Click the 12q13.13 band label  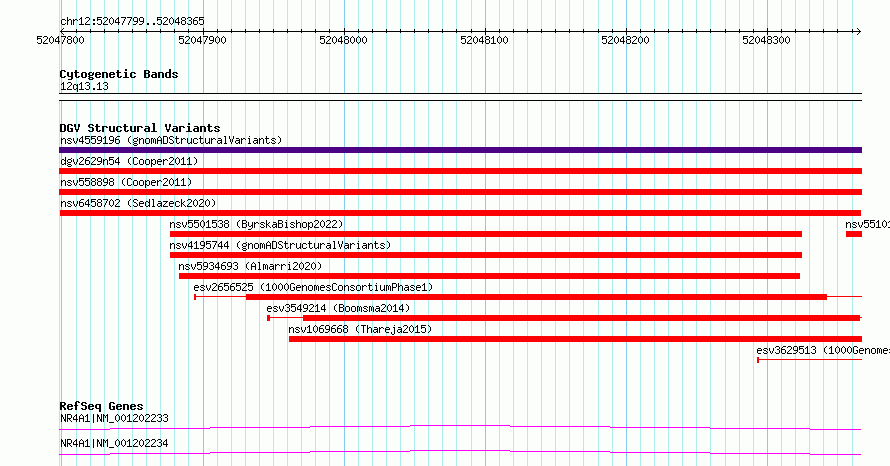coord(84,86)
